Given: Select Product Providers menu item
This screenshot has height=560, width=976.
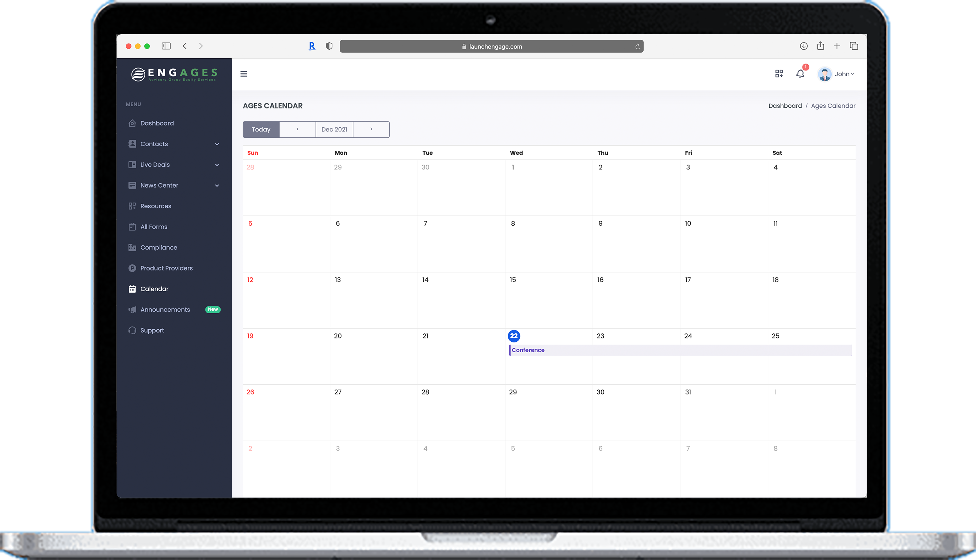Looking at the screenshot, I should 166,268.
